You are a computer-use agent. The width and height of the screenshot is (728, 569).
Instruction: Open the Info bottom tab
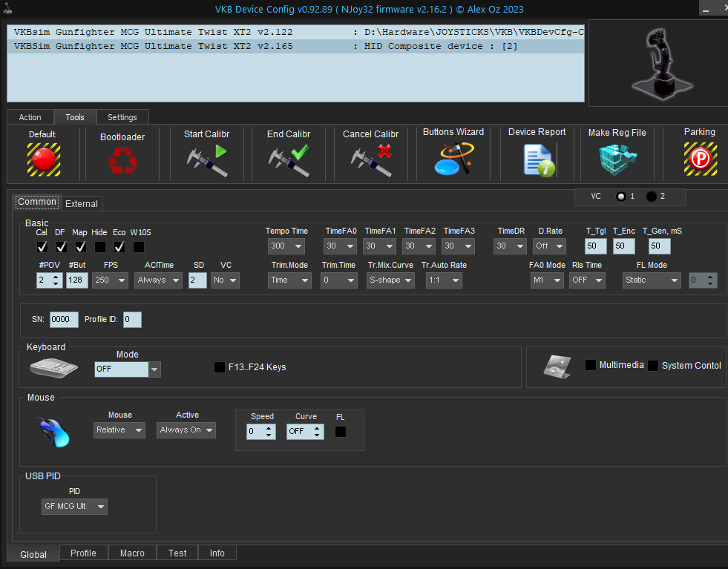pos(217,553)
